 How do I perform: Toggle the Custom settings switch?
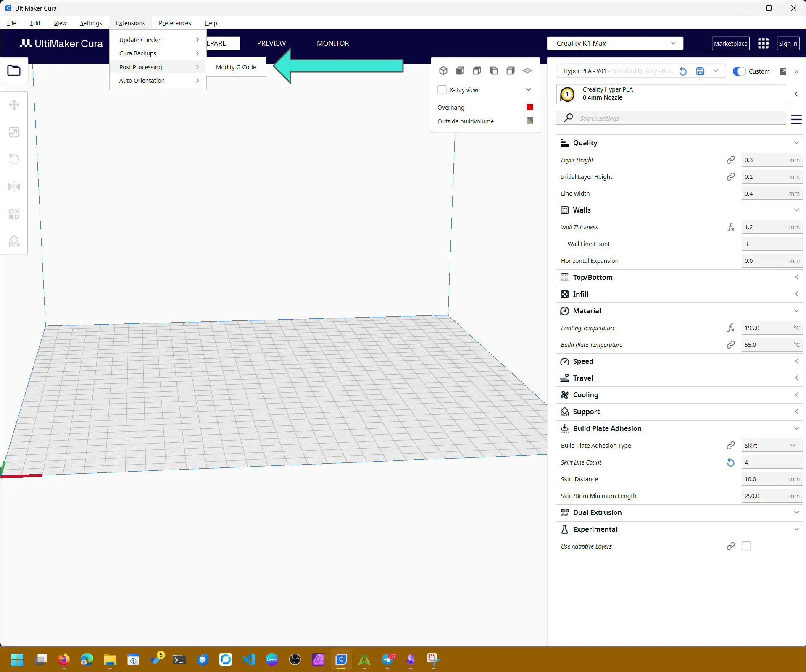pos(739,71)
